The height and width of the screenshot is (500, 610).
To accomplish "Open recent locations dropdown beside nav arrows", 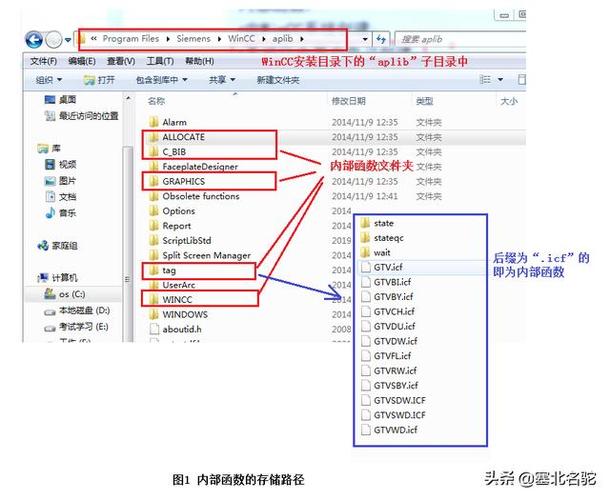I will pos(68,40).
